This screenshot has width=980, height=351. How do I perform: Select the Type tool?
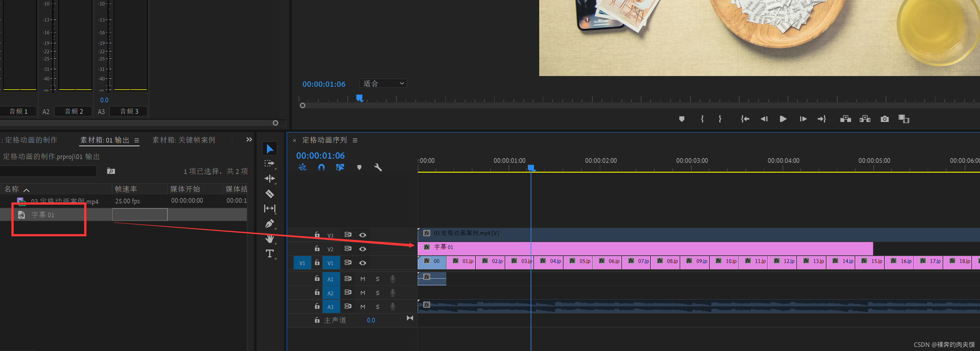tap(270, 253)
